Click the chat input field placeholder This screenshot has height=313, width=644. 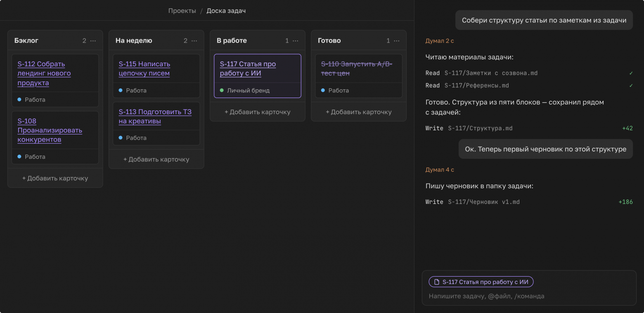[487, 296]
